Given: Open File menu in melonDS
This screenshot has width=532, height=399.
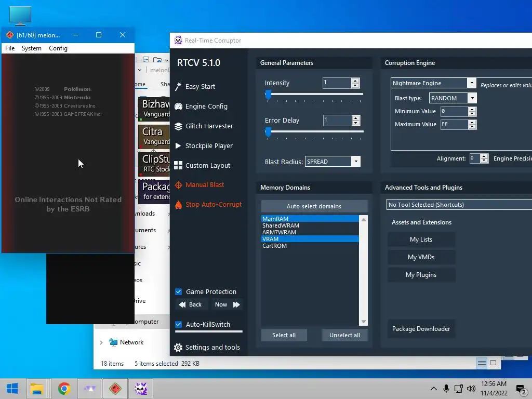Looking at the screenshot, I should 10,48.
